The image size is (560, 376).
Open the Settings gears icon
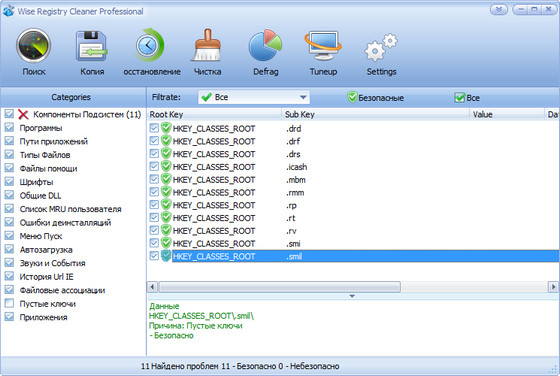tap(381, 47)
